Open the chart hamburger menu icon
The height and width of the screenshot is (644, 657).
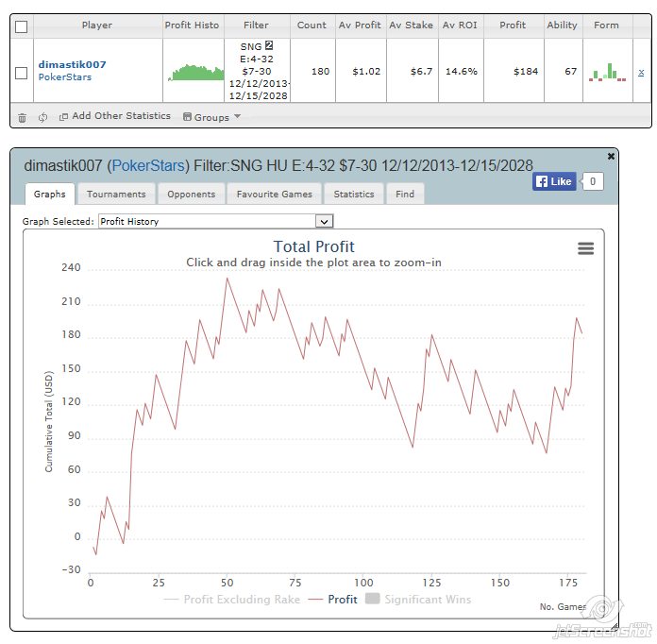point(586,248)
